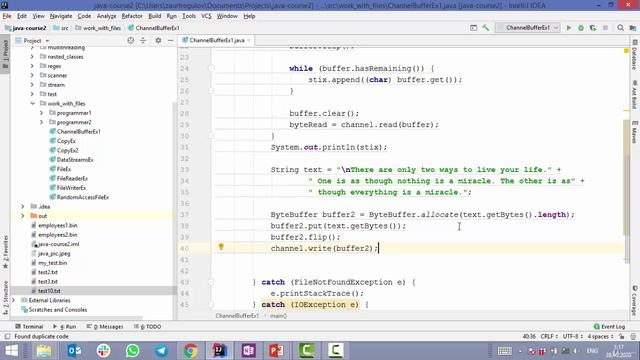The width and height of the screenshot is (640, 360).
Task: Collapse the work_with_files folder
Action: point(32,104)
